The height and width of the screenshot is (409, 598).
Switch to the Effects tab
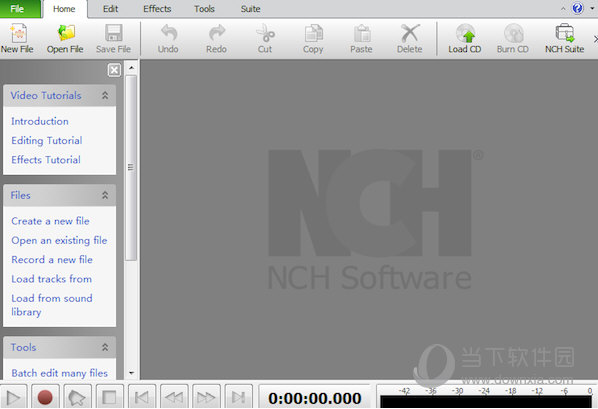157,9
